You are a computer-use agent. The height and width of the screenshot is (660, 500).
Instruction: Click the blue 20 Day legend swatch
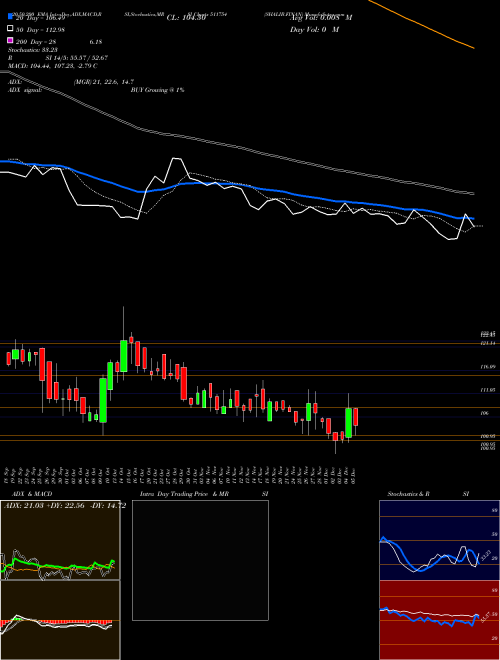(11, 18)
